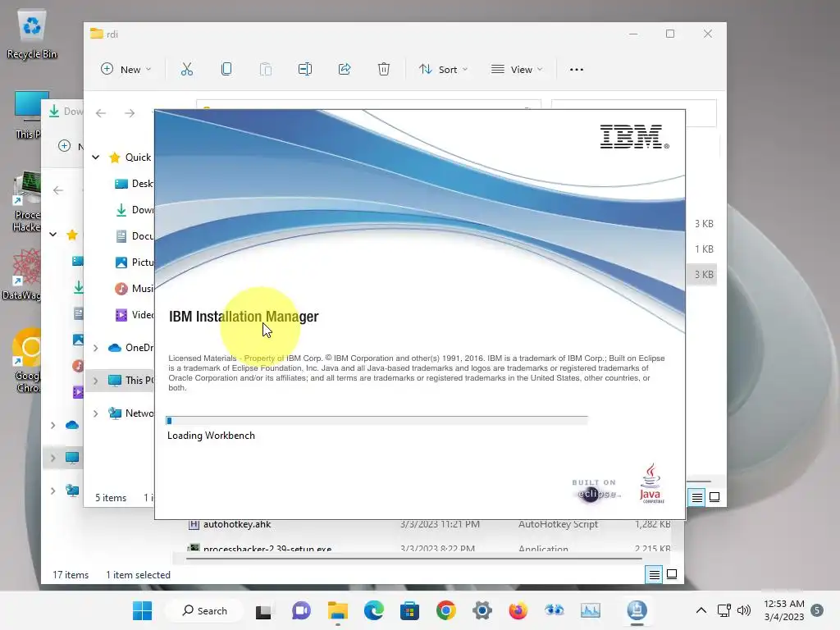Image resolution: width=840 pixels, height=630 pixels.
Task: Click the taskbar Search box
Action: 204,610
